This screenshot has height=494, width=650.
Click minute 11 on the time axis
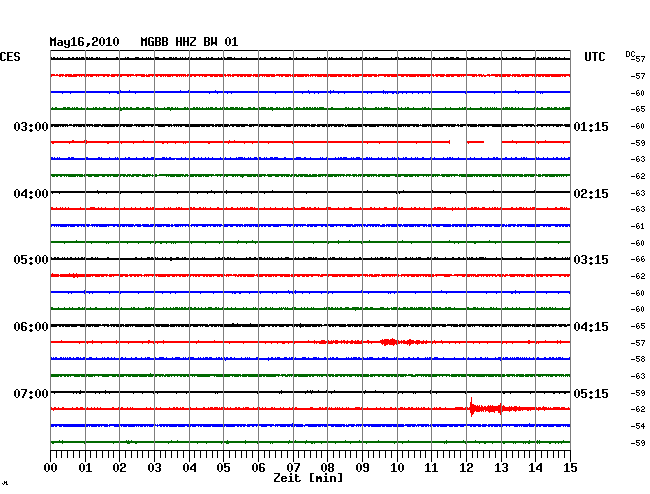pos(431,467)
